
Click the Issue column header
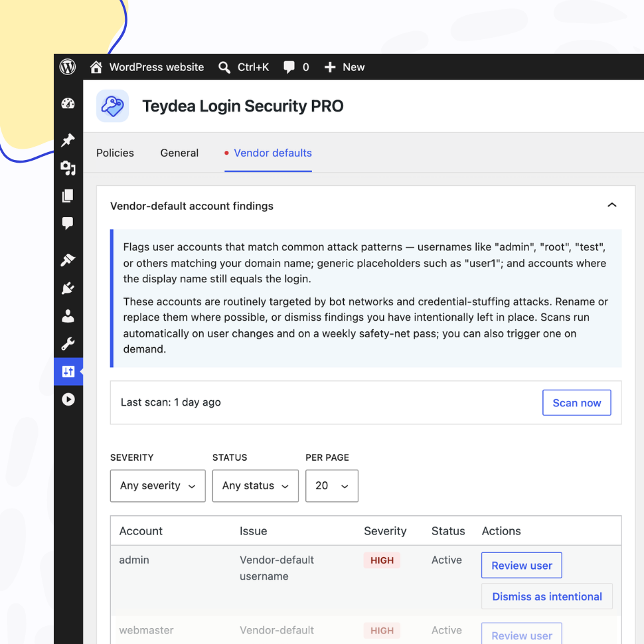[x=254, y=531]
